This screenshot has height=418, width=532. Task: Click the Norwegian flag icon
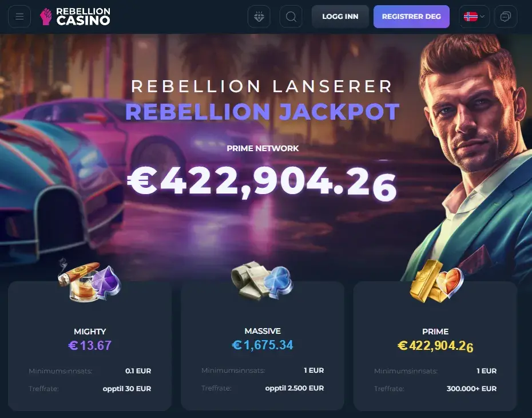coord(471,16)
